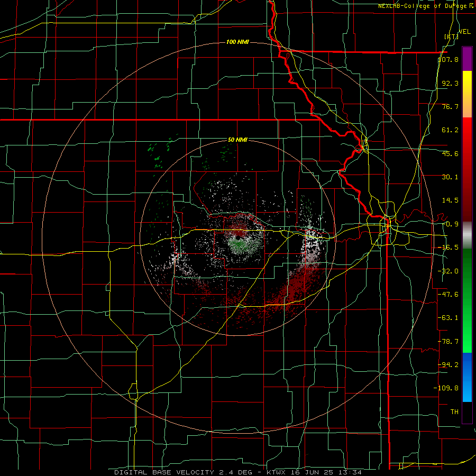Click the -47.6 legend value
Screen dimensions: 476x476
448,294
